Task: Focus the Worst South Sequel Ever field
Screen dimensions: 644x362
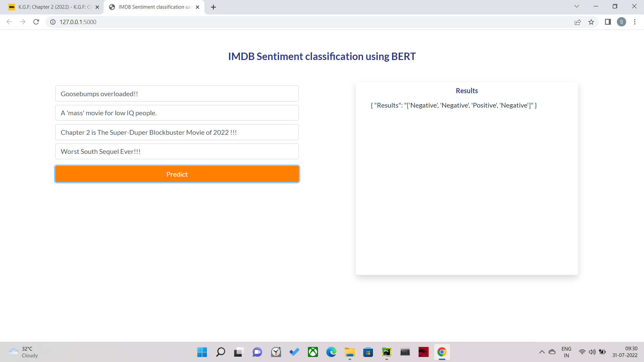Action: pyautogui.click(x=177, y=151)
